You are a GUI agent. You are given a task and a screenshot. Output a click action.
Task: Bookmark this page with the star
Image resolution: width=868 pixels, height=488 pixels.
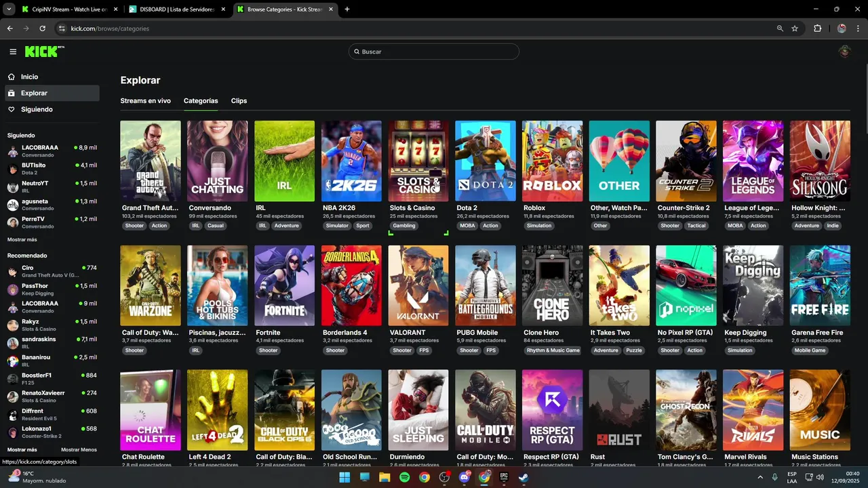(795, 28)
